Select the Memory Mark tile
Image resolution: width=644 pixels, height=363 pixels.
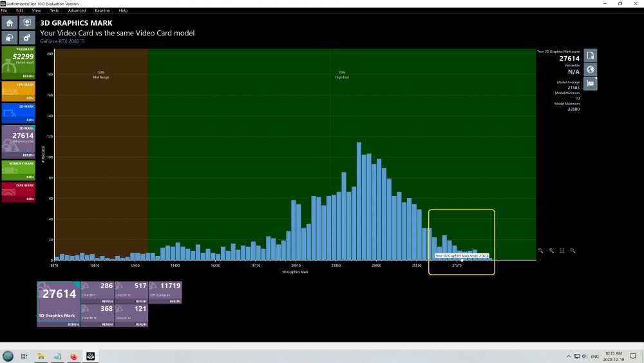[x=17, y=170]
